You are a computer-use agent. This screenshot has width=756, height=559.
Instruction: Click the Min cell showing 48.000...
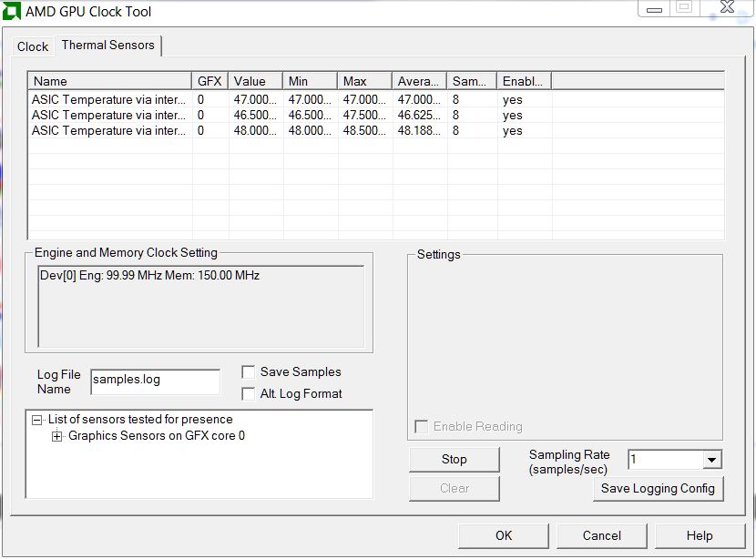point(310,130)
